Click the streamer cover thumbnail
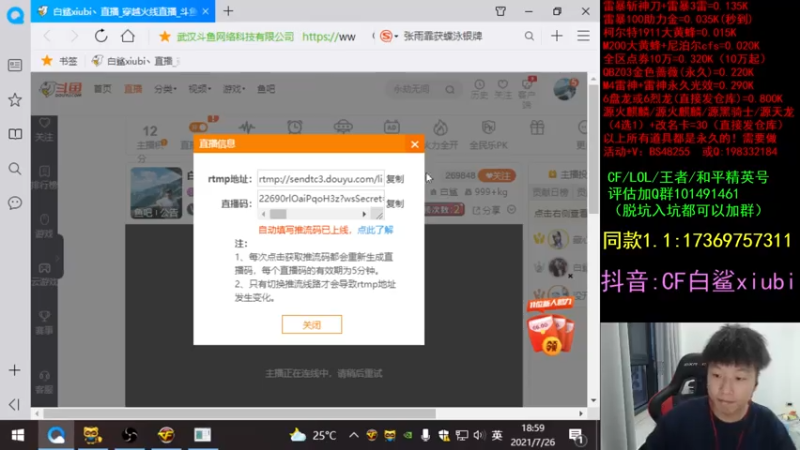Image resolution: width=800 pixels, height=450 pixels. click(156, 193)
